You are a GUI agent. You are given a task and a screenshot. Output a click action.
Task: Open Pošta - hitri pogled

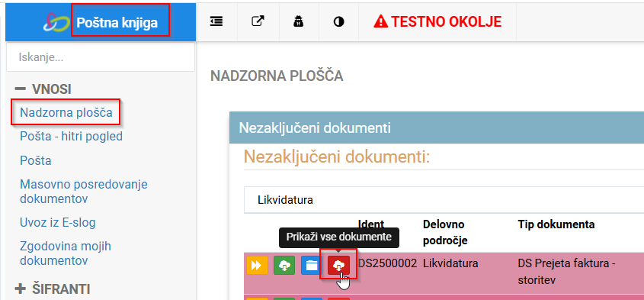pyautogui.click(x=71, y=136)
